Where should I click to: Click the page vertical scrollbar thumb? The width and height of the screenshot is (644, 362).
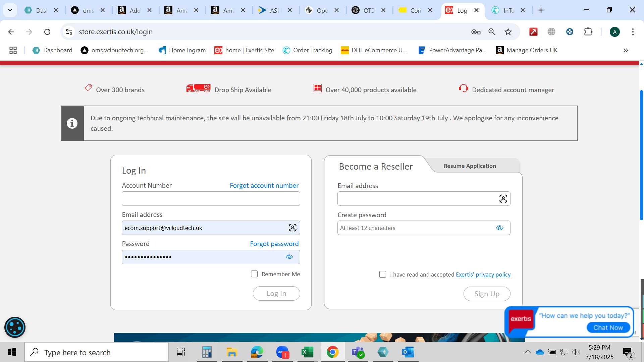click(x=641, y=155)
